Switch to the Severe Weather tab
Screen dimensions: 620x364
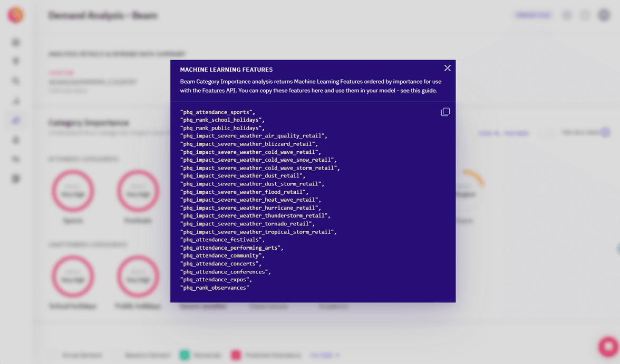tap(204, 306)
